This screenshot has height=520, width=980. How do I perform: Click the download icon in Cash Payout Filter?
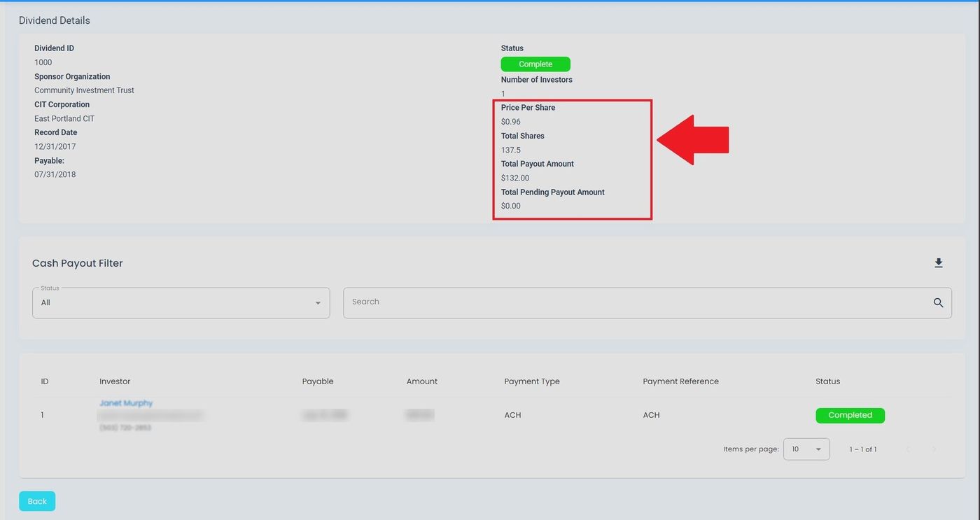click(939, 263)
